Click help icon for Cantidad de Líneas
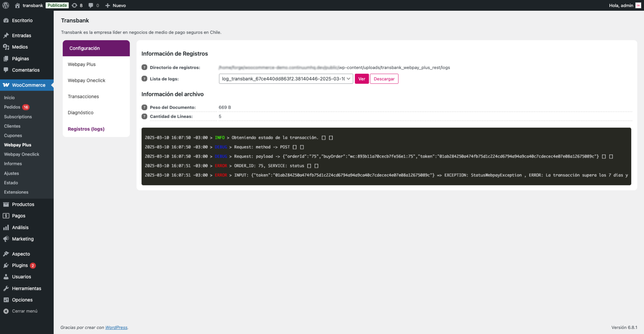Image resolution: width=644 pixels, height=334 pixels. pos(144,116)
